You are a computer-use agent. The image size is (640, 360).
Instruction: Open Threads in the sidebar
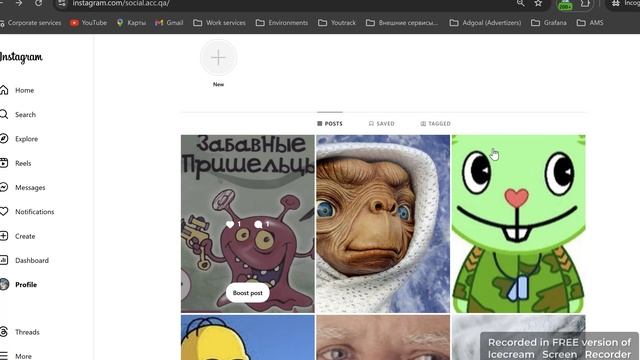tap(20, 332)
